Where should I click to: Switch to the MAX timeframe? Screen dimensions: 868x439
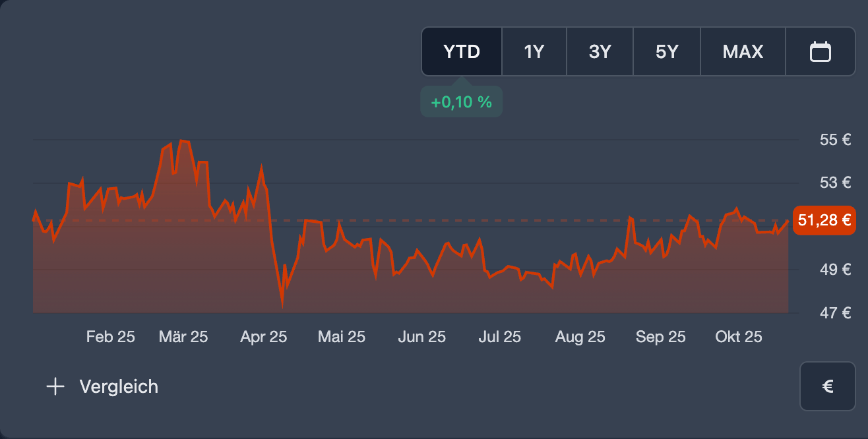(x=743, y=51)
